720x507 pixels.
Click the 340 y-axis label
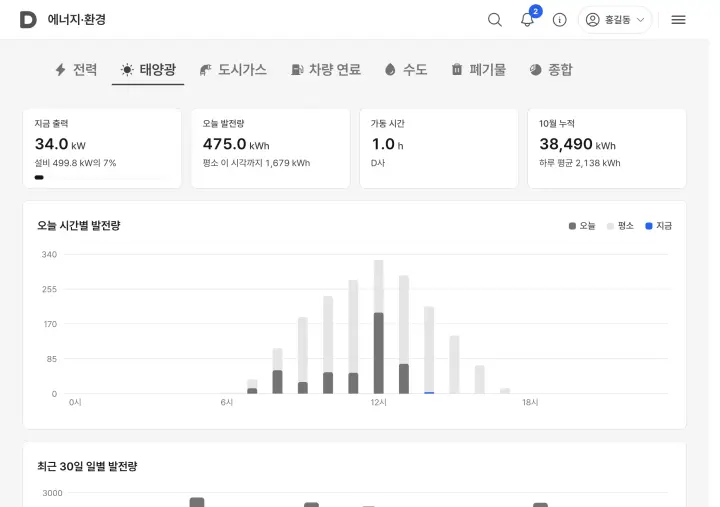[x=49, y=254]
